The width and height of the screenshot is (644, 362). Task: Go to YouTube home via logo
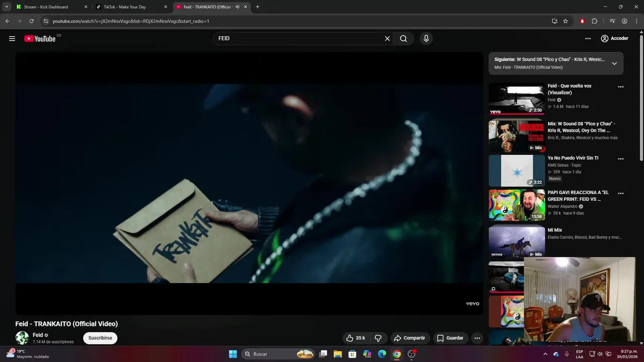(40, 39)
